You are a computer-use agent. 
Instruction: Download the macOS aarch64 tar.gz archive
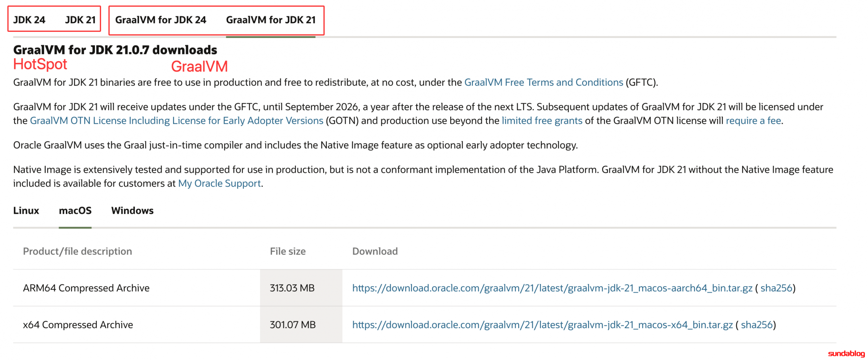tap(552, 288)
